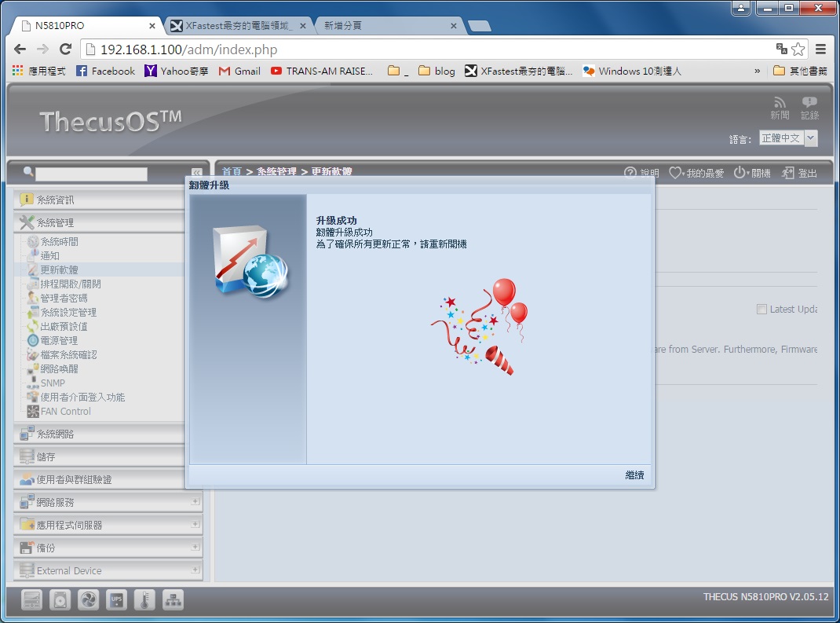This screenshot has height=623, width=840.
Task: Open 排程開啟/關閉 item
Action: (x=70, y=284)
